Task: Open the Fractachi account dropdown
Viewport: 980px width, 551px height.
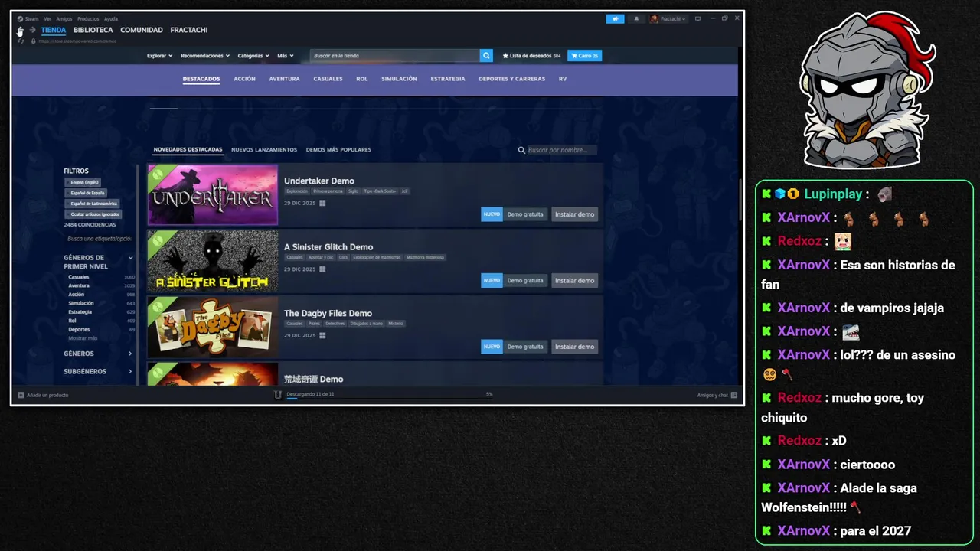Action: point(668,18)
